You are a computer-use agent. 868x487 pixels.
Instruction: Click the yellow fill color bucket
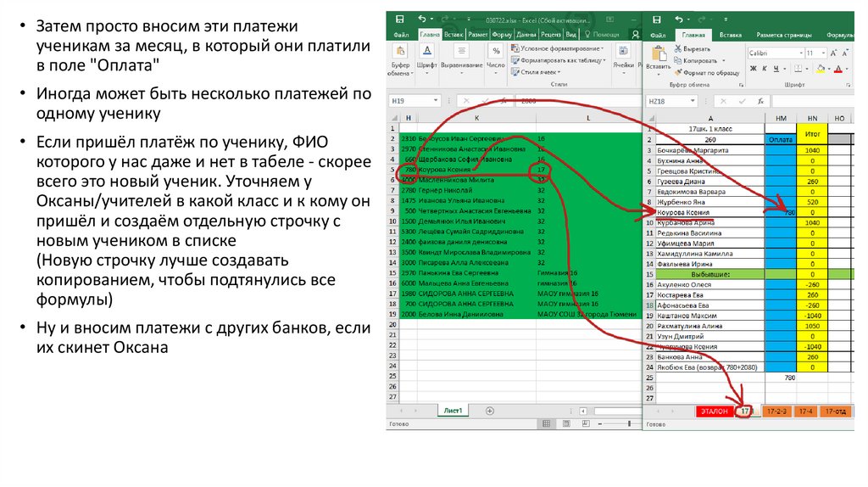click(821, 68)
